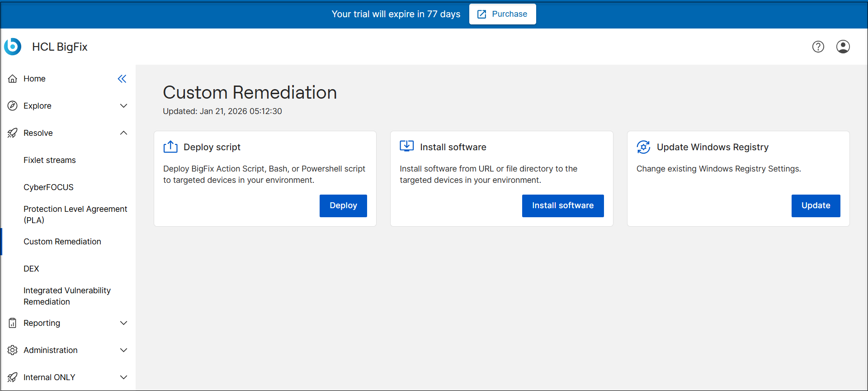
Task: Expand the Reporting section chevron
Action: coord(123,323)
